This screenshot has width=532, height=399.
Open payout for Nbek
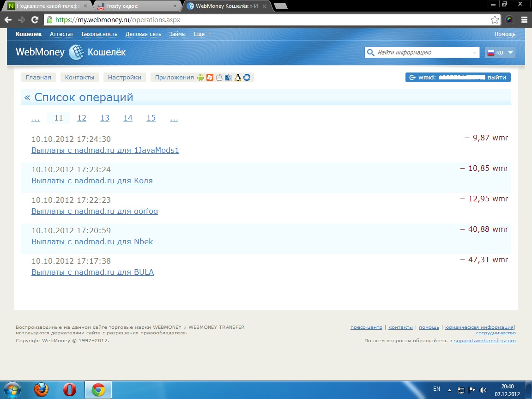[x=92, y=242]
